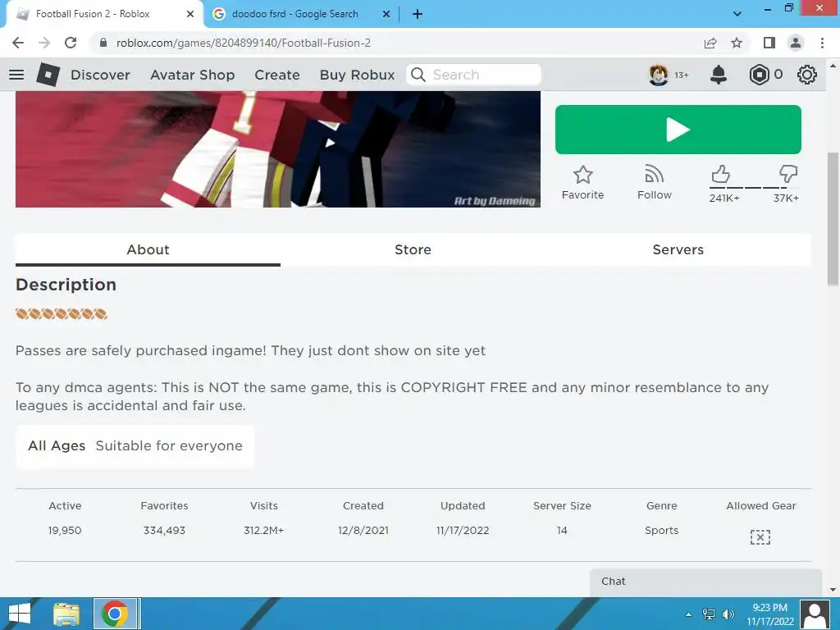Image resolution: width=840 pixels, height=630 pixels.
Task: Bookmark this page with star
Action: 737,43
